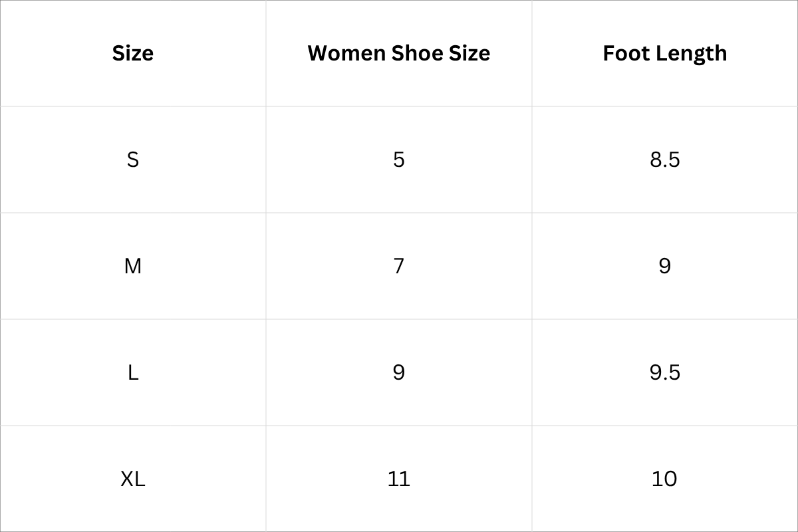Select shoe size 11 cell
Image resolution: width=798 pixels, height=532 pixels.
tap(399, 479)
